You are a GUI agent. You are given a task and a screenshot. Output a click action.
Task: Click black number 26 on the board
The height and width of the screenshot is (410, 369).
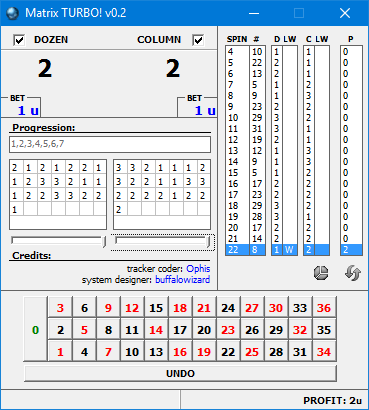tap(252, 330)
